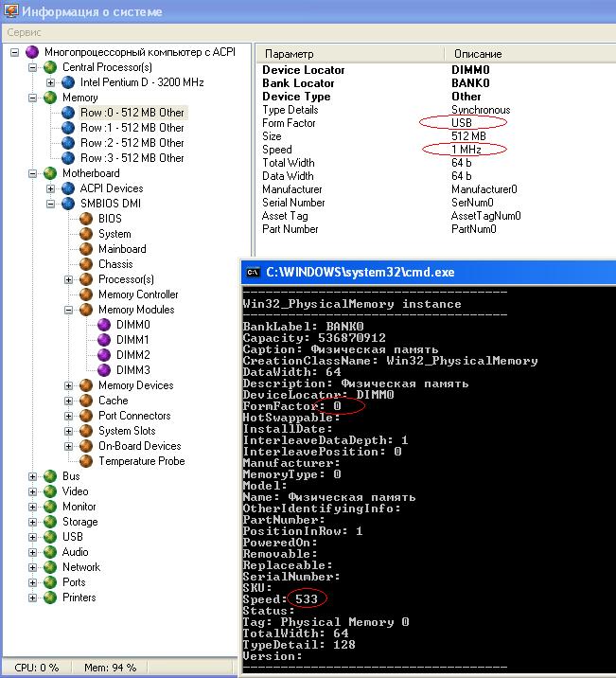Screen dimensions: 616x678
Task: Click the orange Temperature Probe icon
Action: pos(86,461)
